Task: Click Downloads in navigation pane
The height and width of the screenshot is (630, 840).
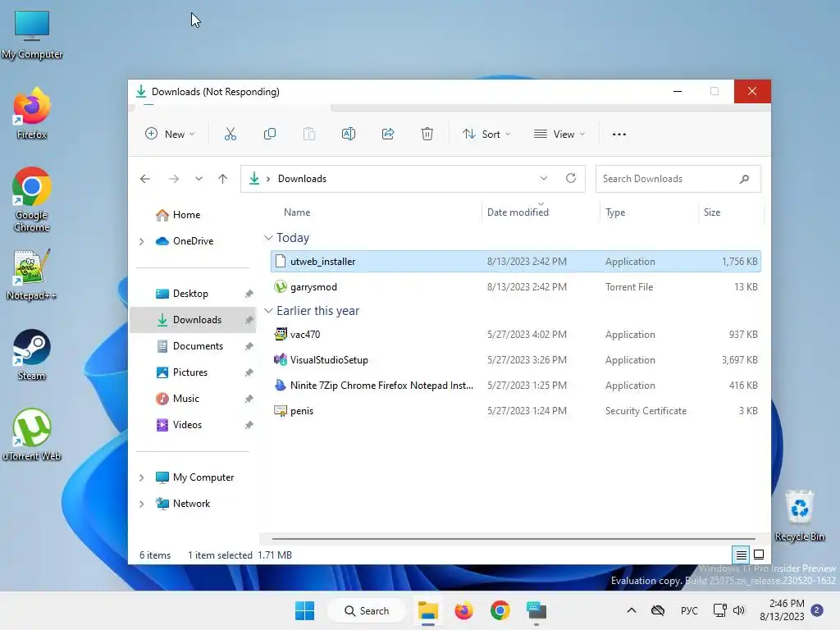Action: [193, 320]
